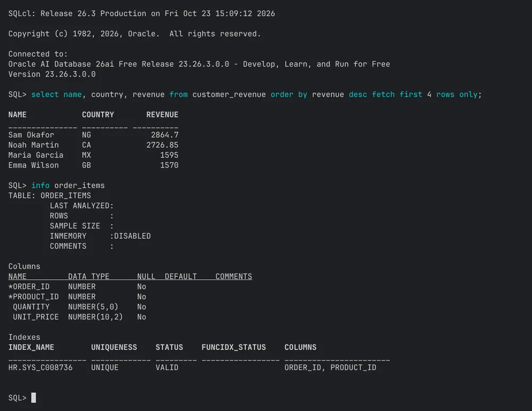Click the 'Sam Okafor' name cell

point(31,135)
